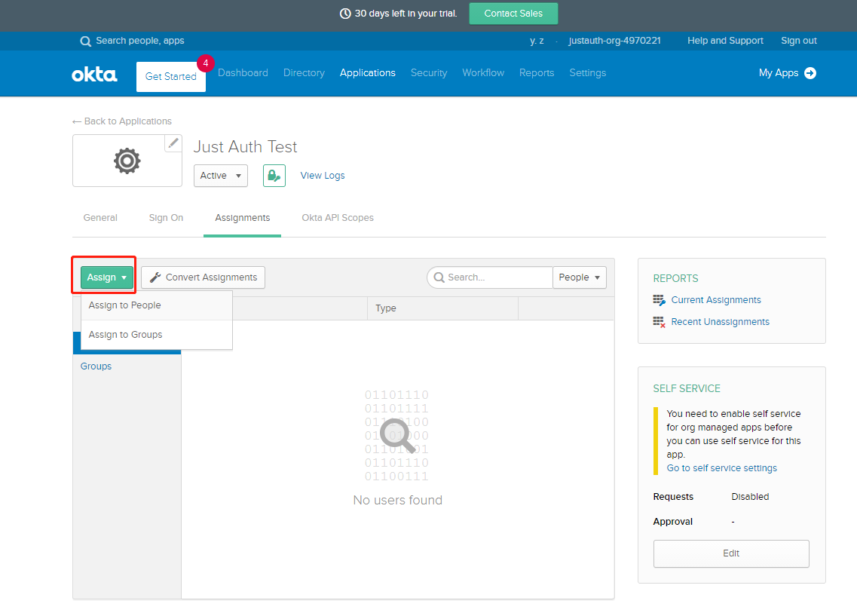
Task: Go to self service settings link
Action: [x=721, y=468]
